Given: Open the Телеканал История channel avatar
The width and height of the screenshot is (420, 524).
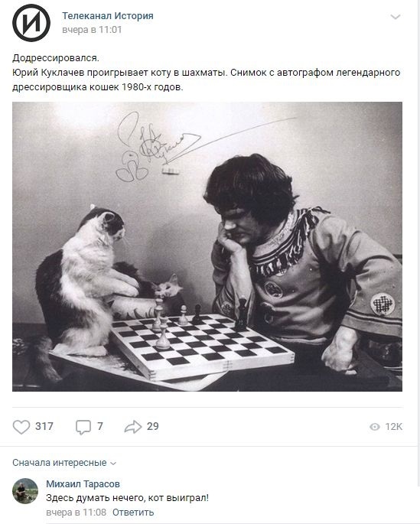Looking at the screenshot, I should click(x=31, y=23).
